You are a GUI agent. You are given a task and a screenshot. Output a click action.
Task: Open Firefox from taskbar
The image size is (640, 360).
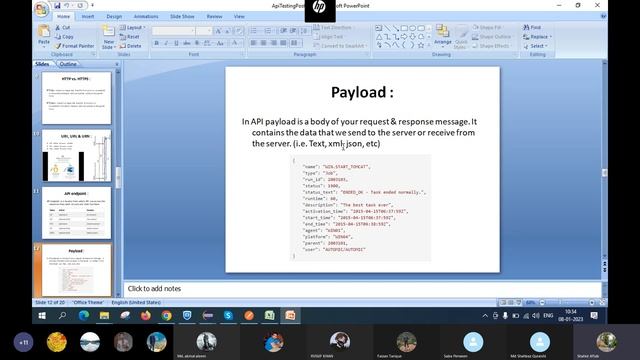pyautogui.click(x=145, y=316)
